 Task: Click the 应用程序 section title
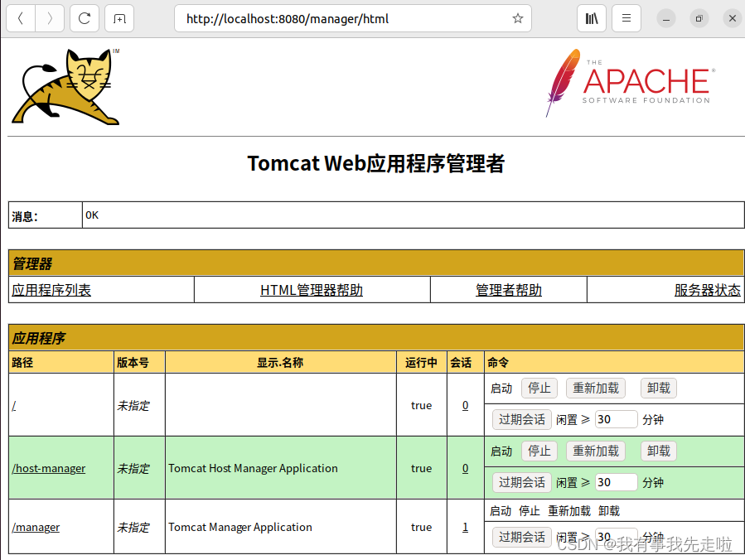click(x=39, y=338)
